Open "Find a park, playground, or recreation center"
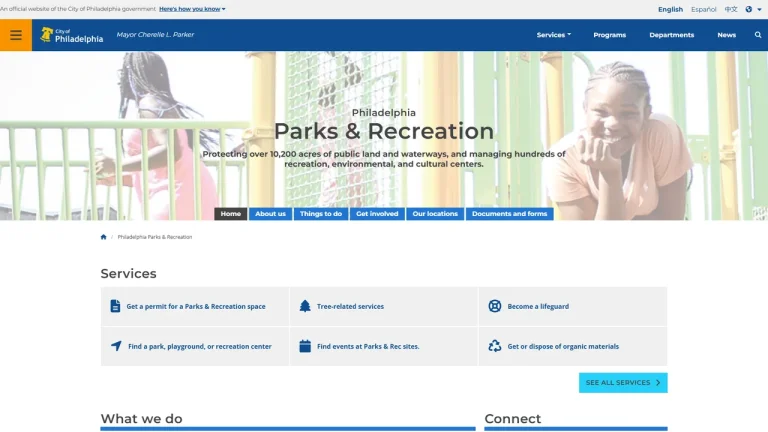This screenshot has height=432, width=768. click(200, 346)
